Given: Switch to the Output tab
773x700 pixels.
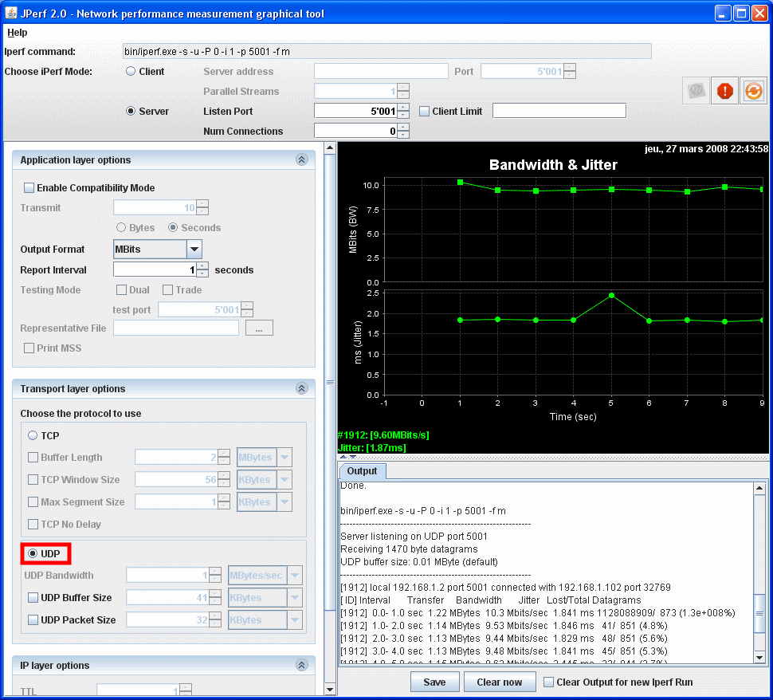Looking at the screenshot, I should 362,471.
